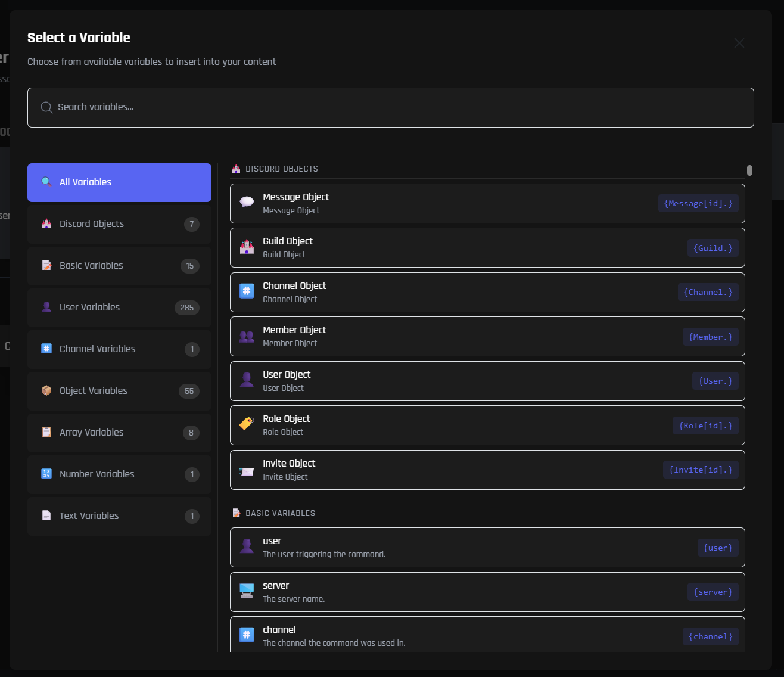Choose the {user} basic variable tag
The image size is (784, 677).
717,548
